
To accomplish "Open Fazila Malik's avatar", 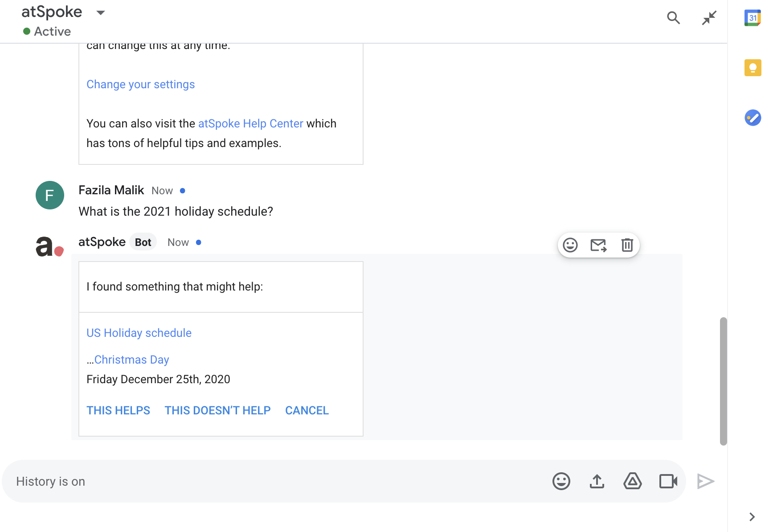I will pos(50,195).
